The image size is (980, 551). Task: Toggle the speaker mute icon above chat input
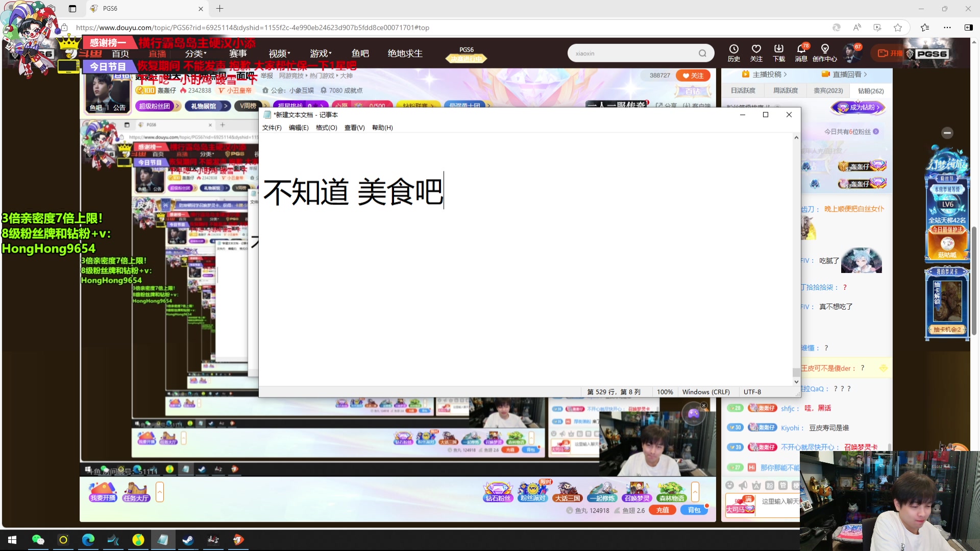[743, 486]
